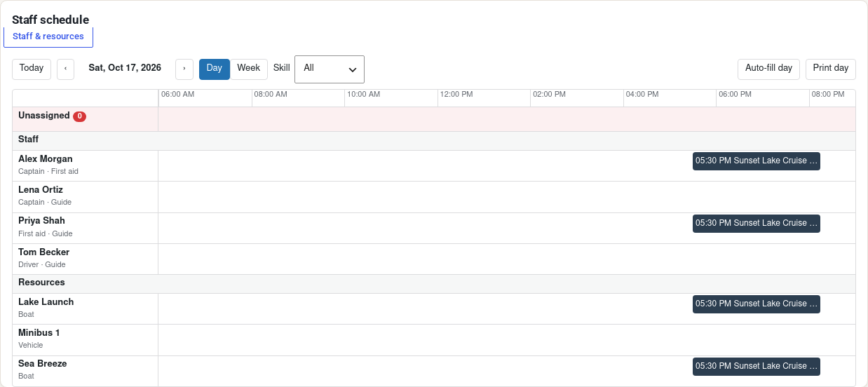
Task: Click the Staff schedule heading
Action: coord(50,20)
